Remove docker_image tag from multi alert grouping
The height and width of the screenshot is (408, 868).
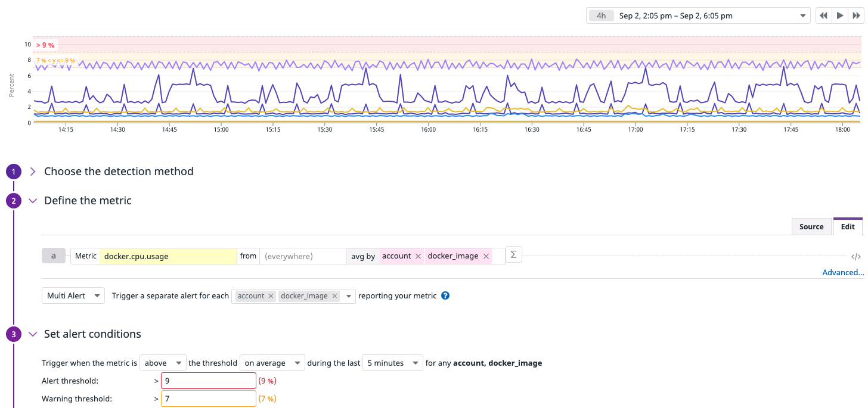(x=334, y=296)
